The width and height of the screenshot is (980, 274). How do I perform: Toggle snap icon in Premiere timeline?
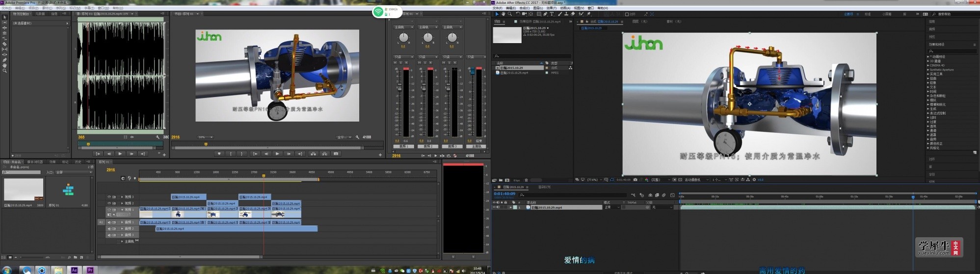pyautogui.click(x=123, y=178)
